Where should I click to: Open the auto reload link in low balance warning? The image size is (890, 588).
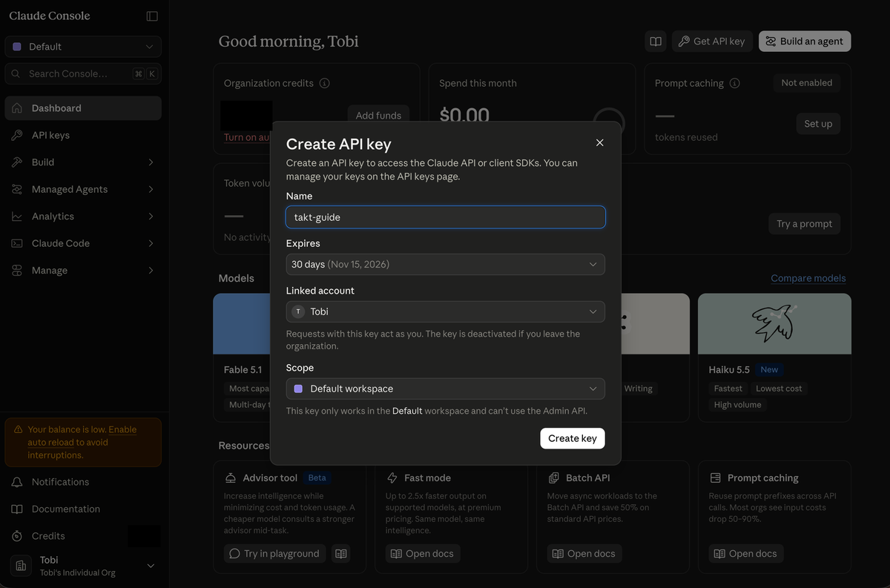[82, 436]
